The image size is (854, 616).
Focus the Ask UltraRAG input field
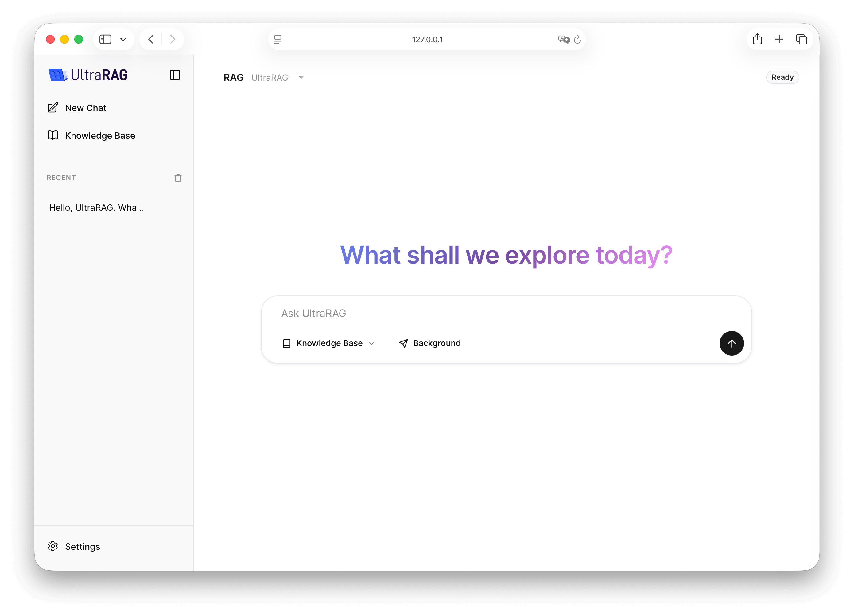(x=490, y=313)
